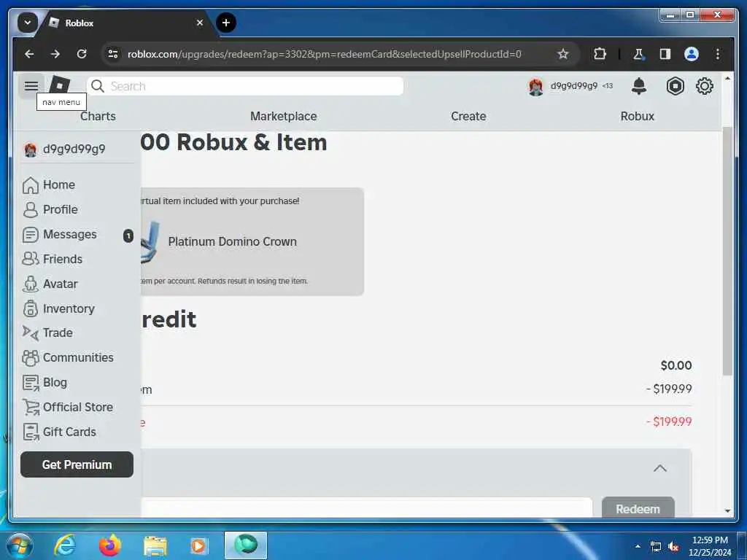Click the notifications bell icon
Viewport: 747px width, 560px height.
tap(638, 86)
